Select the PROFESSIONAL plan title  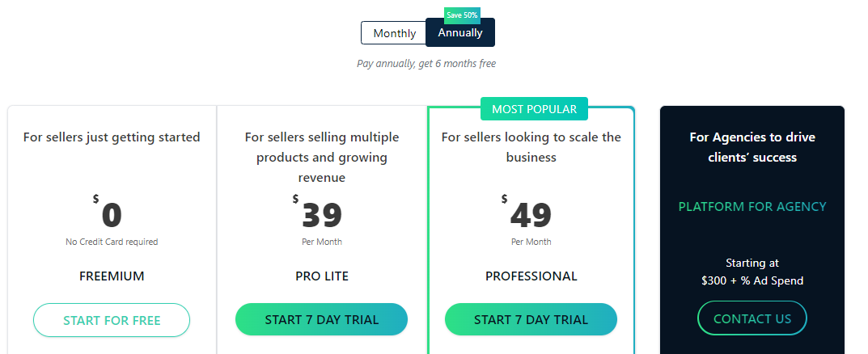pos(531,276)
